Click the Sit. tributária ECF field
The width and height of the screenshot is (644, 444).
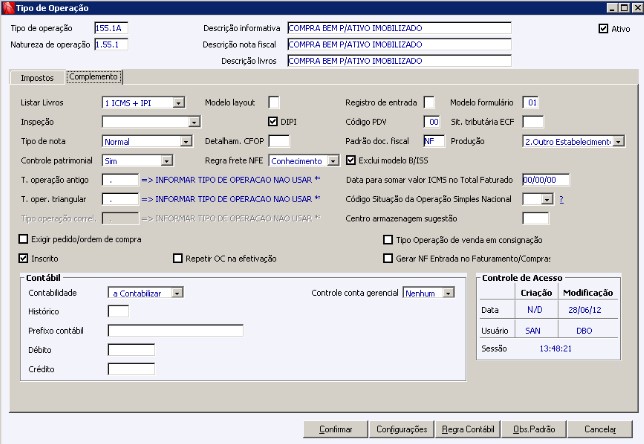pyautogui.click(x=533, y=122)
